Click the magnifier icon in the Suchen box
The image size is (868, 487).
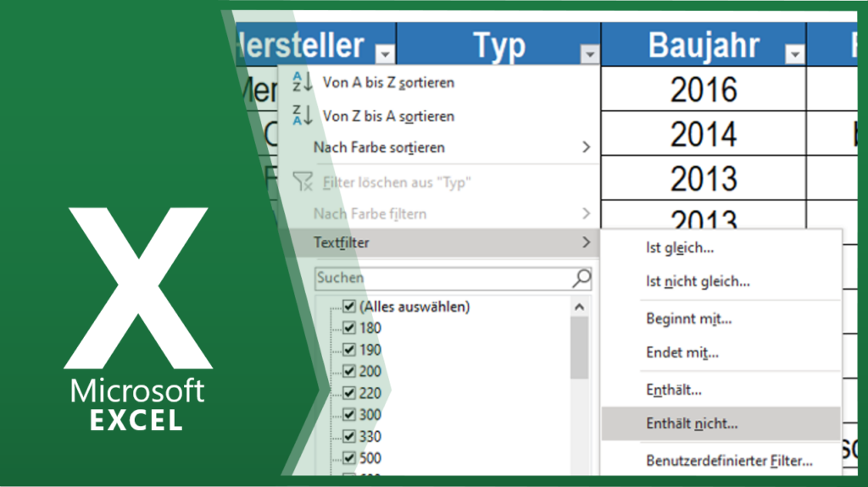tap(581, 278)
